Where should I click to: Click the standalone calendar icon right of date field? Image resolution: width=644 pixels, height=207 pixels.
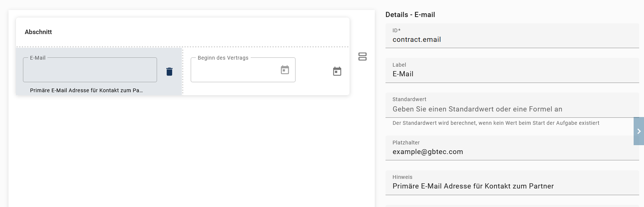[x=337, y=71]
